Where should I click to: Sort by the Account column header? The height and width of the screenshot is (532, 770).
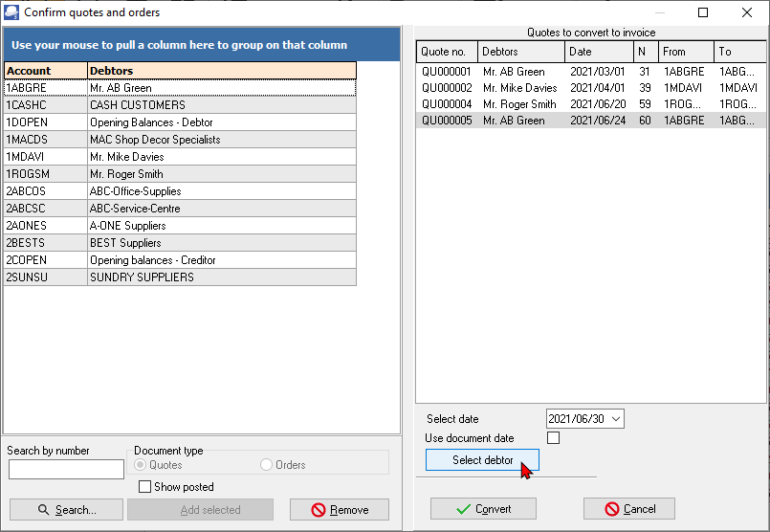45,71
